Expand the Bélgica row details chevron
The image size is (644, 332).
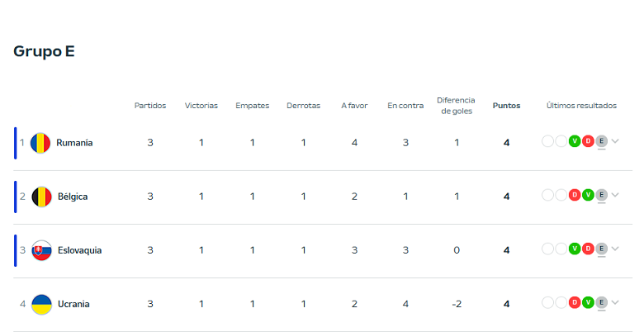pos(615,195)
